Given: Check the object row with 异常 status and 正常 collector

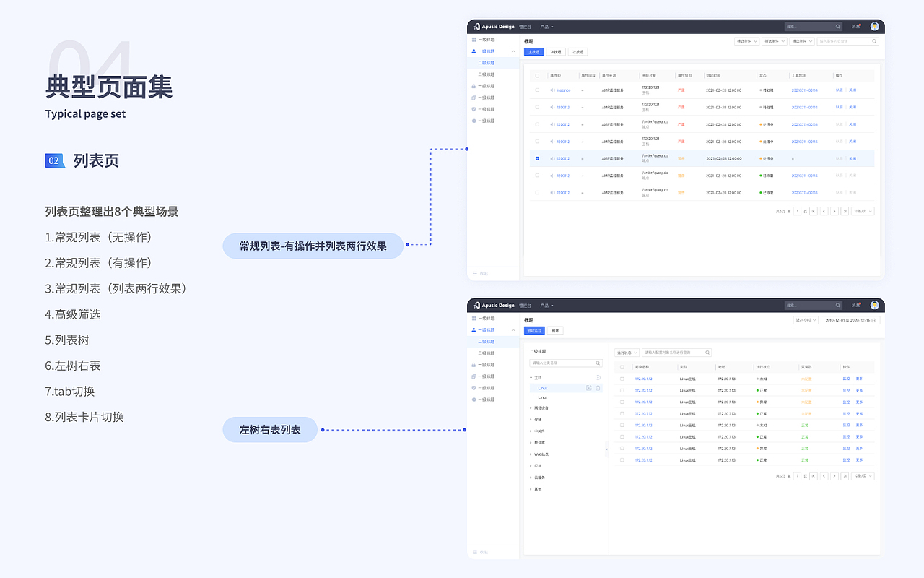Looking at the screenshot, I should click(x=622, y=449).
